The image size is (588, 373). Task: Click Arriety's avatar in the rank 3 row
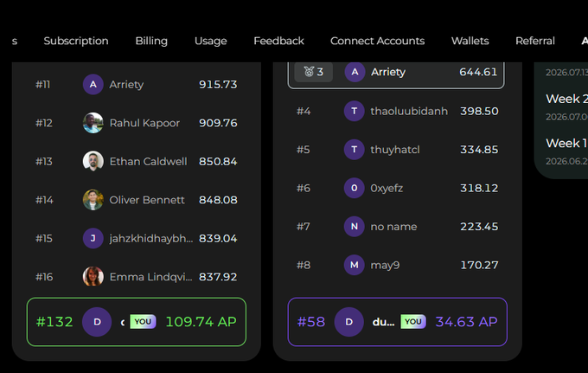coord(355,72)
